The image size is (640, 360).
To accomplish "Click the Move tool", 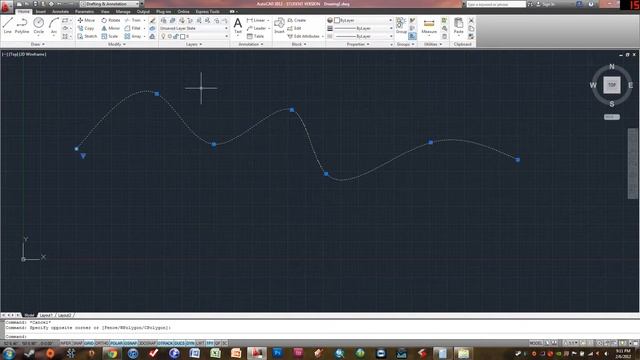I will click(x=86, y=20).
